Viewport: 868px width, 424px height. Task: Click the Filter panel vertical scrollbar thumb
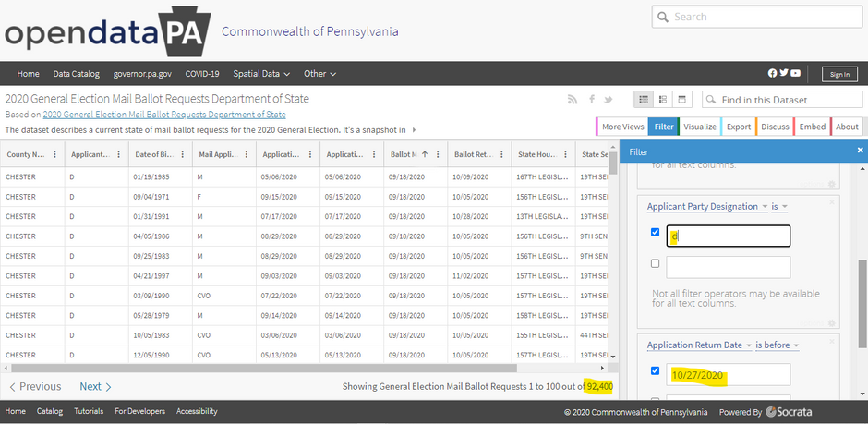coord(862,304)
